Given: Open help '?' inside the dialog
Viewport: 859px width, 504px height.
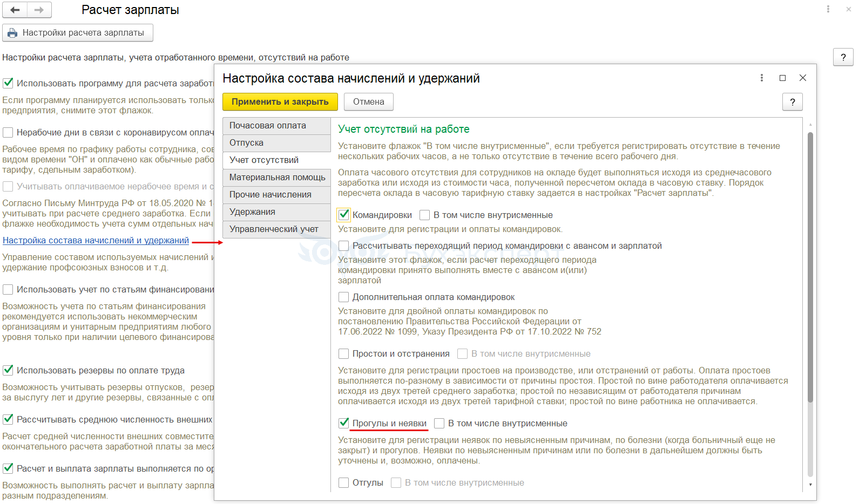Looking at the screenshot, I should [x=793, y=102].
